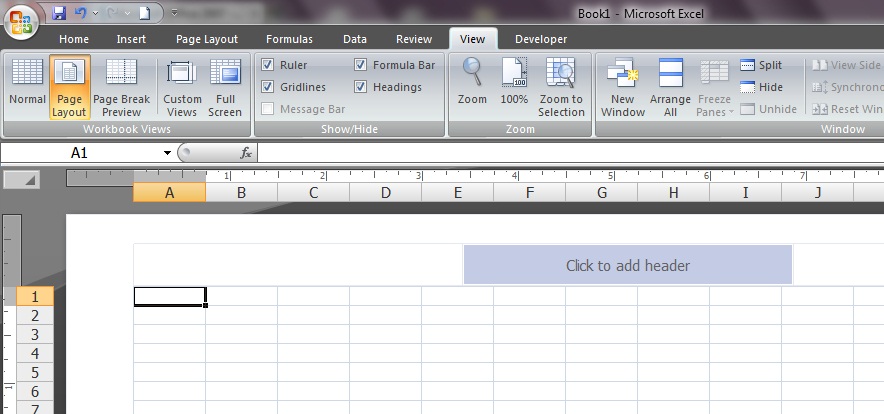
Task: Open the Home tab
Action: pyautogui.click(x=74, y=39)
